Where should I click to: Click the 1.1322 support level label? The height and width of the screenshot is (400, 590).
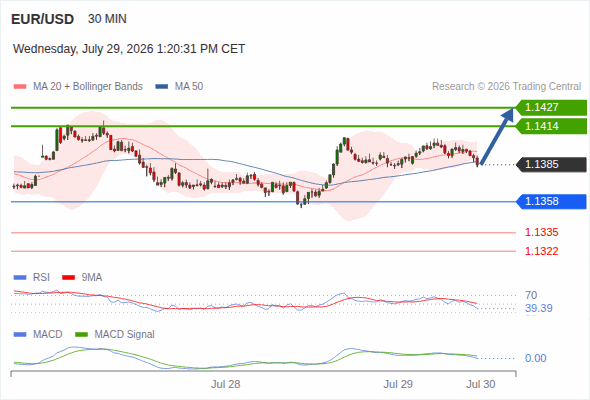(x=541, y=251)
